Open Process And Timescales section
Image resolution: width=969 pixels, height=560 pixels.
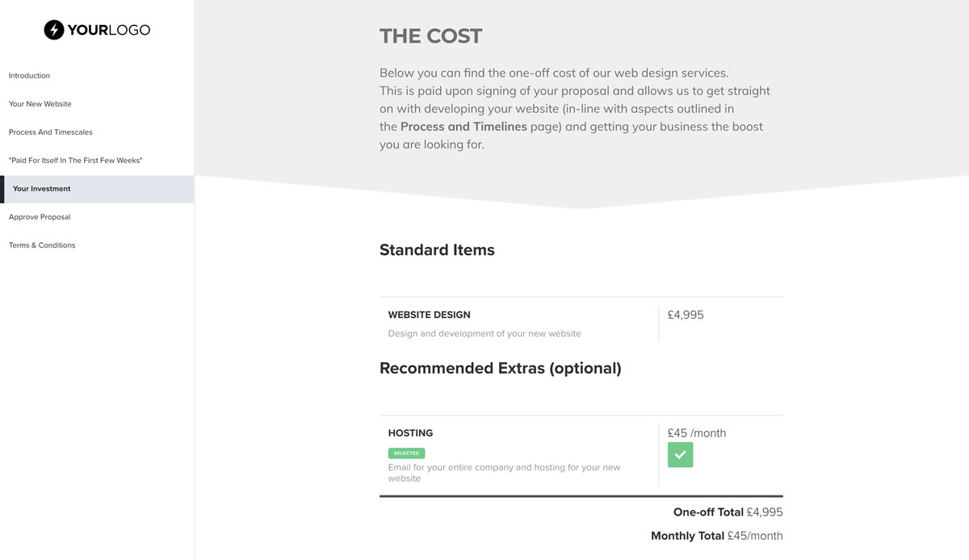pyautogui.click(x=51, y=132)
